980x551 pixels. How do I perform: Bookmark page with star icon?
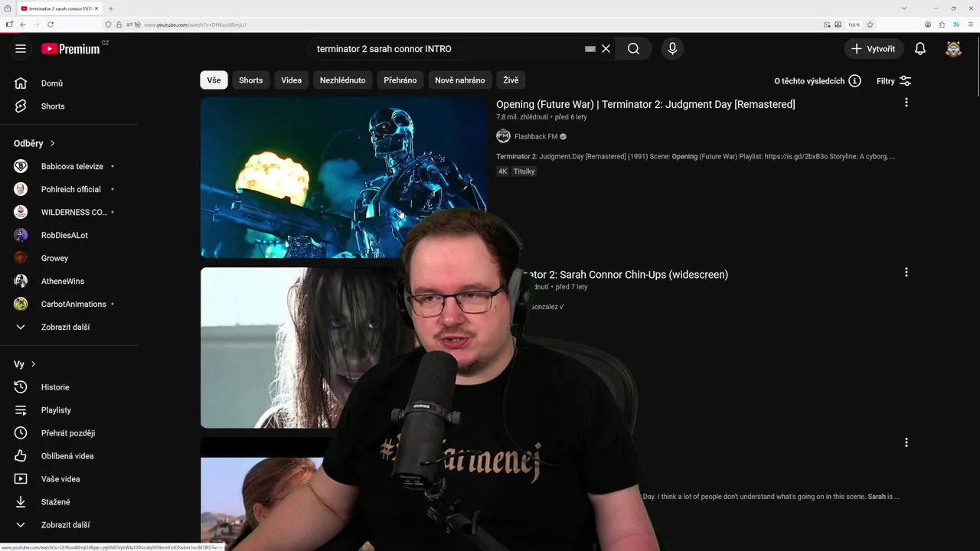870,24
